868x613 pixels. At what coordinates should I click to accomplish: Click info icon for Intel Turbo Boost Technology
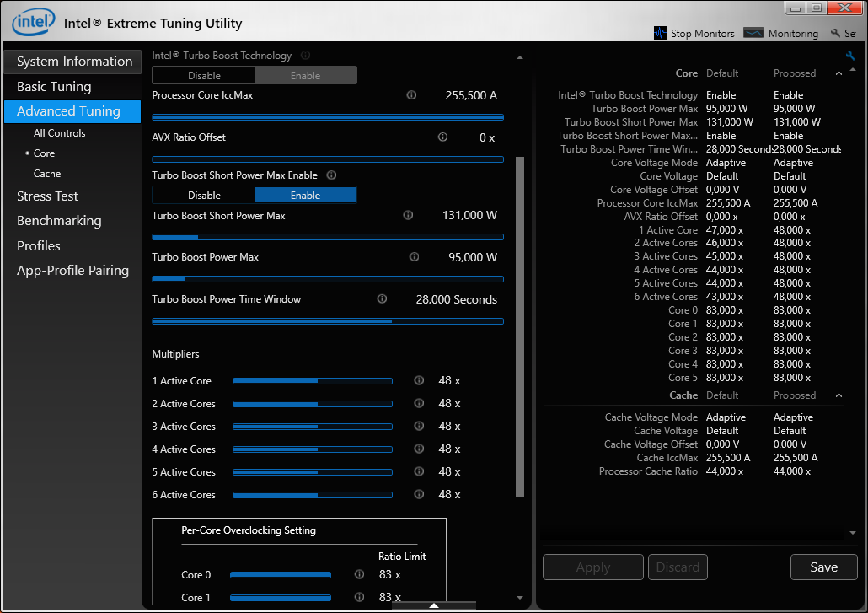pyautogui.click(x=305, y=56)
